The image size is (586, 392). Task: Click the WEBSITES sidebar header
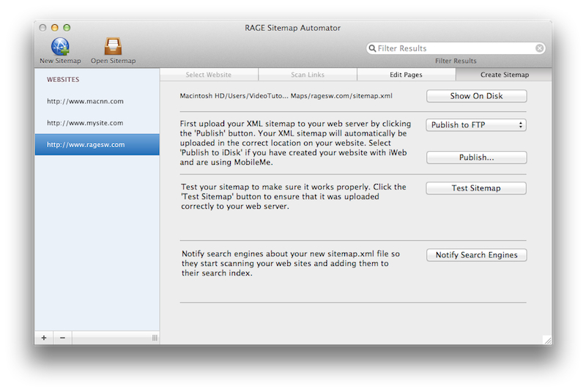click(63, 80)
